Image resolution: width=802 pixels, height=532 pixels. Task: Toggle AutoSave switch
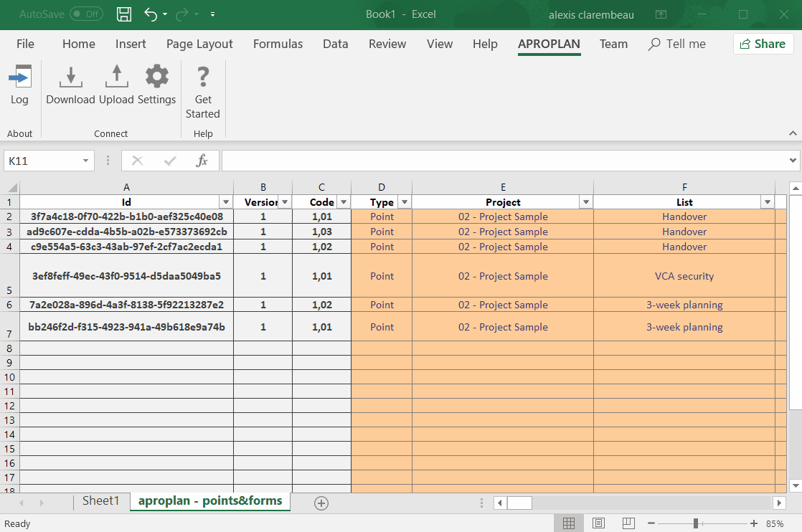[86, 14]
